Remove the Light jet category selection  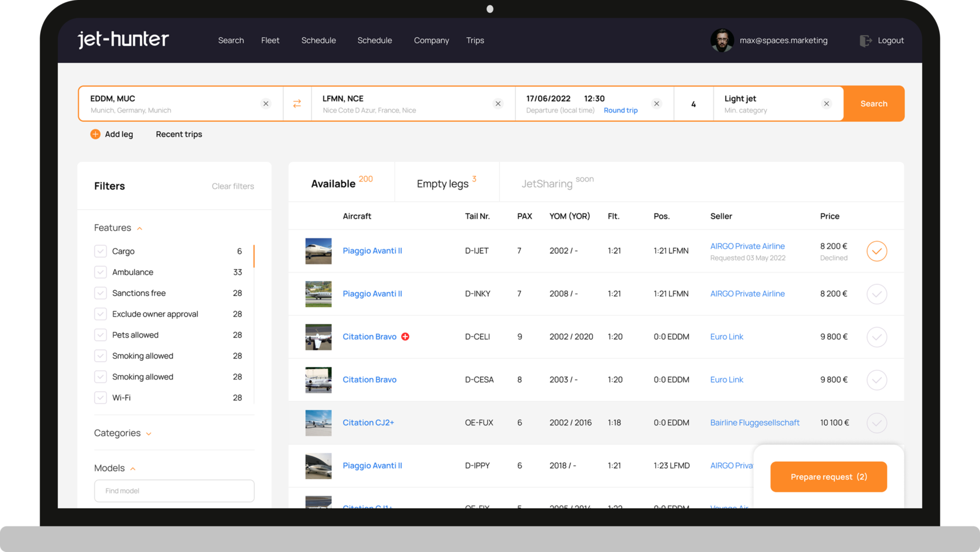coord(827,104)
